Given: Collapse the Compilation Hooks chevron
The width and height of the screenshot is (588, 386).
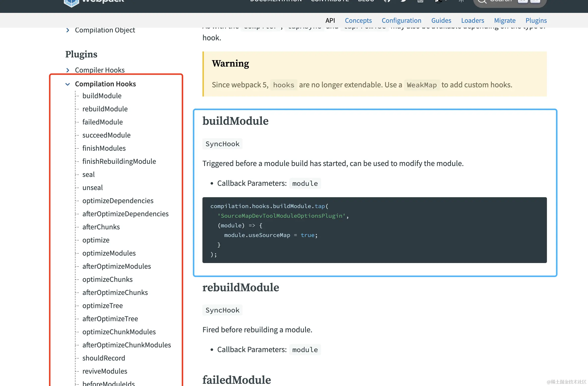Looking at the screenshot, I should 68,84.
